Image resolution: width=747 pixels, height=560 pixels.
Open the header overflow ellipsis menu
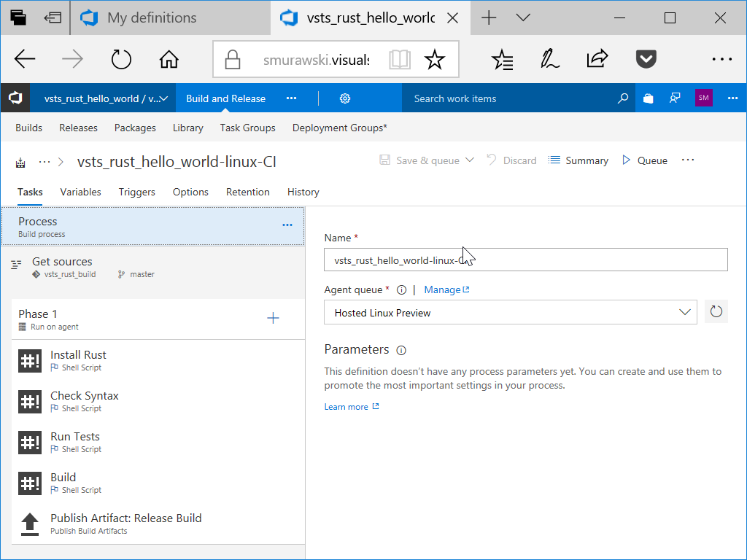732,98
